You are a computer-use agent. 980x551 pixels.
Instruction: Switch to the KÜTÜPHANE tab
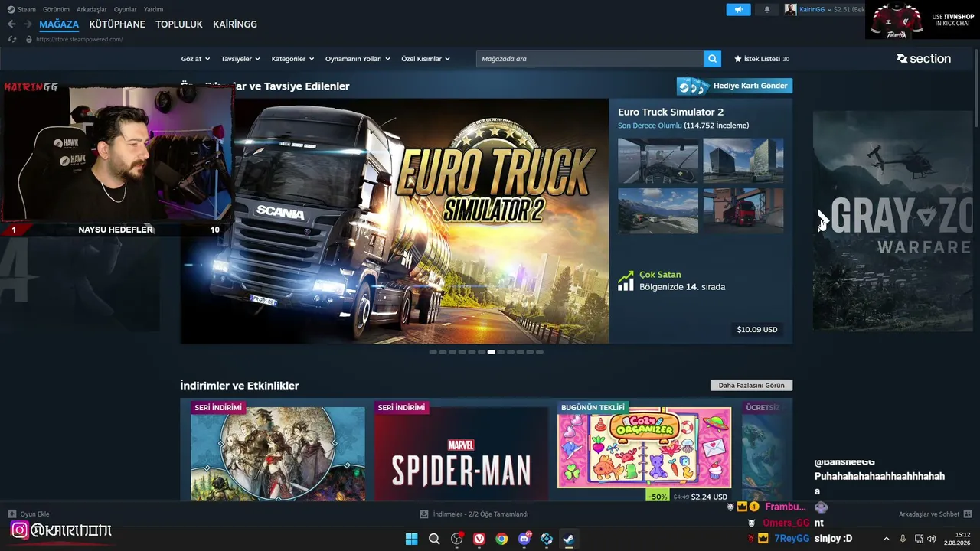click(117, 24)
